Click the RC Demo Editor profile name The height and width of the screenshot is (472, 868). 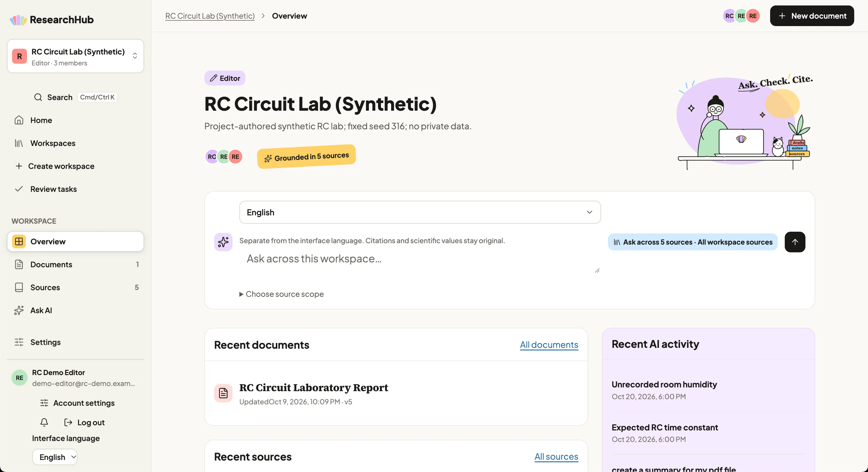click(x=58, y=372)
